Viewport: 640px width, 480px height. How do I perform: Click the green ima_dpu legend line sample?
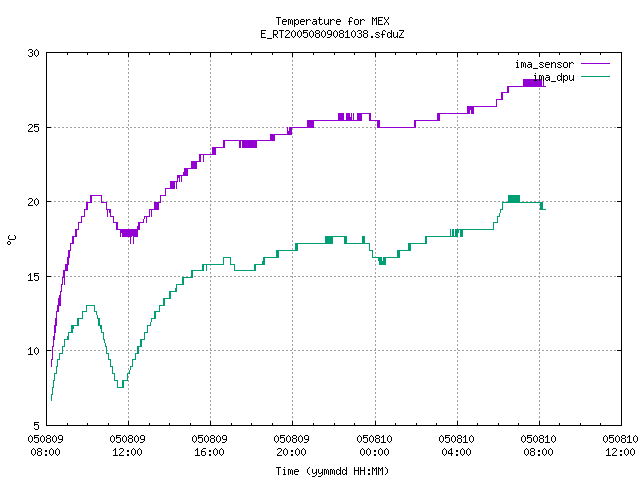pyautogui.click(x=595, y=76)
